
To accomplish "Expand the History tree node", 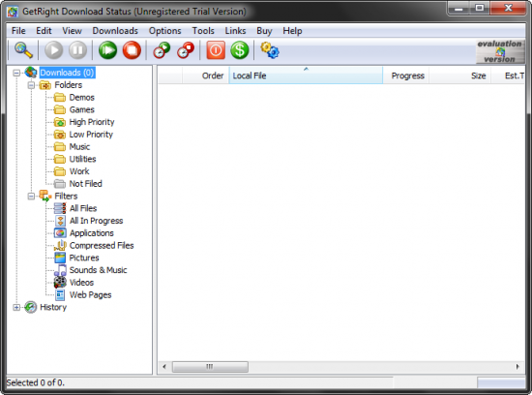I will click(16, 307).
